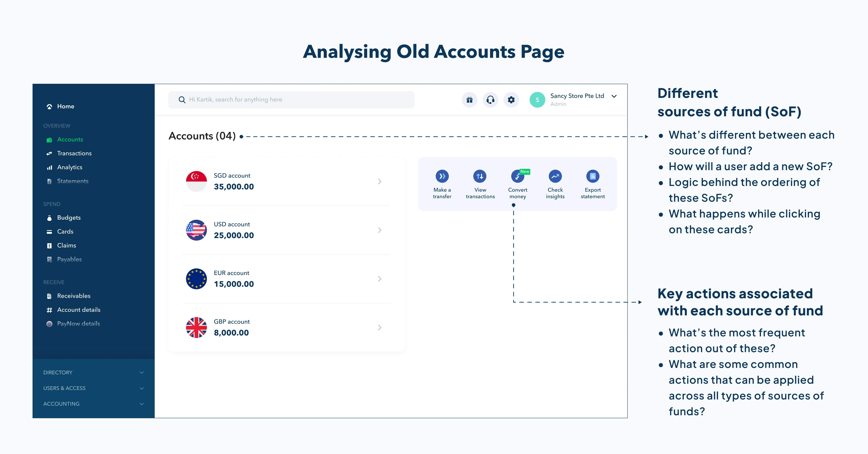Image resolution: width=868 pixels, height=454 pixels.
Task: Click the Make a transfer icon
Action: 442,176
